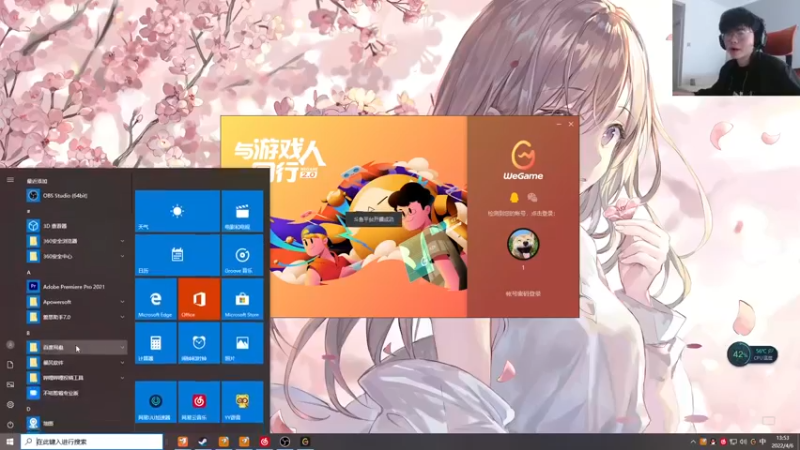Screen dimensions: 800x450
Task: Choose QQ penguin login in WeGame
Action: click(514, 197)
